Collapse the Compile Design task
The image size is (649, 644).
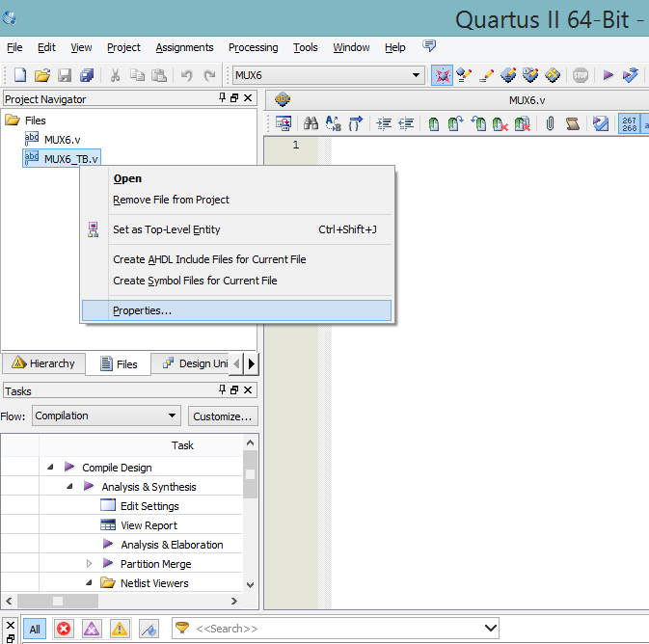click(50, 467)
